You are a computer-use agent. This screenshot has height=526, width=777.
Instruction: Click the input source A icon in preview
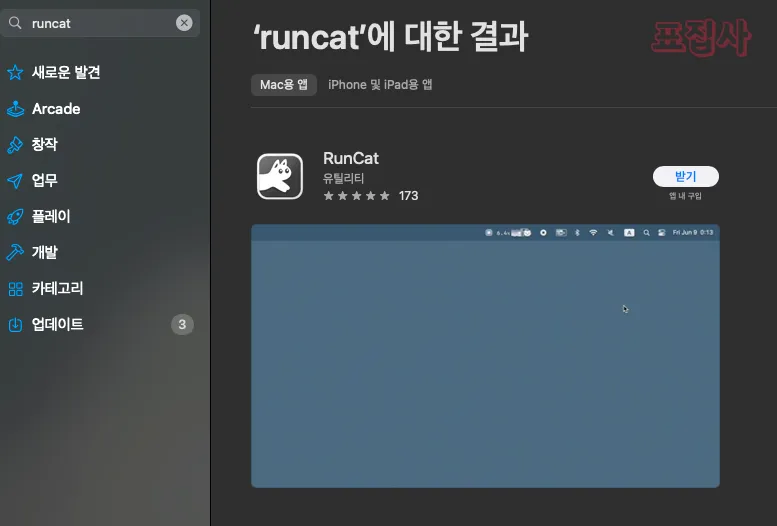tap(629, 233)
